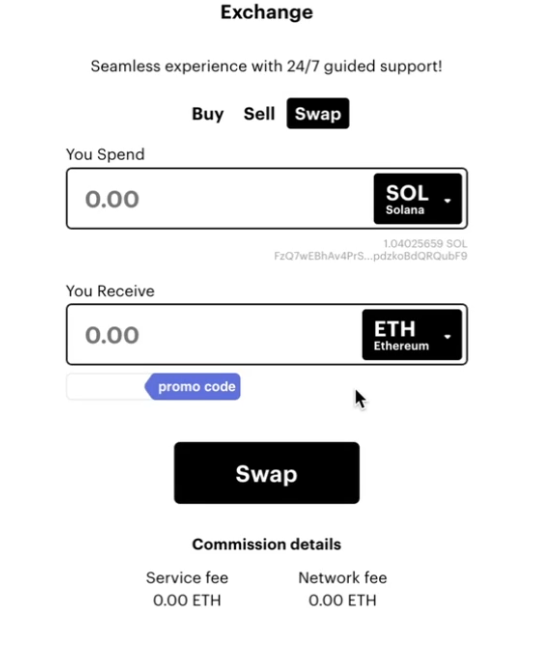Switch to the Sell tab
The width and height of the screenshot is (553, 649).
[259, 114]
